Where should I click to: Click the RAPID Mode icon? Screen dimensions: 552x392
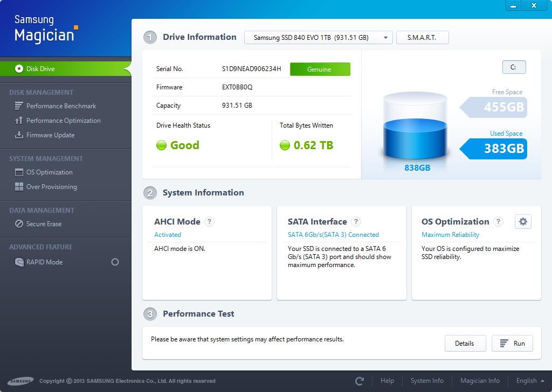tap(19, 262)
